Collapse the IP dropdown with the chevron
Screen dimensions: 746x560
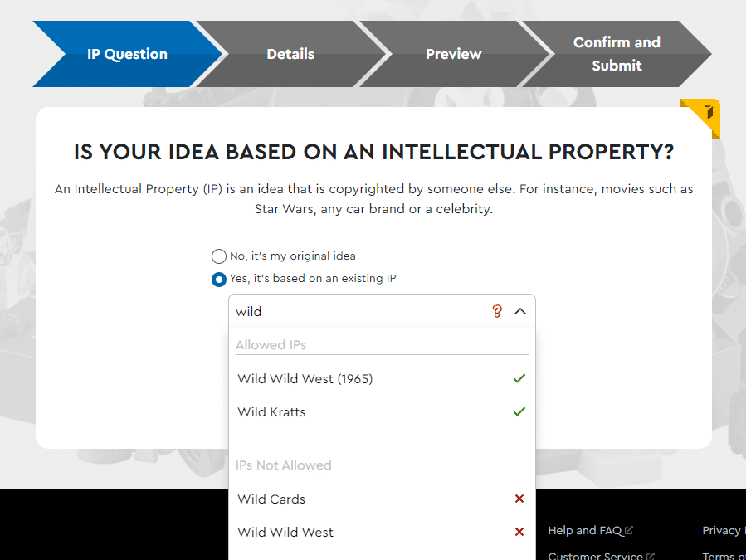(520, 312)
